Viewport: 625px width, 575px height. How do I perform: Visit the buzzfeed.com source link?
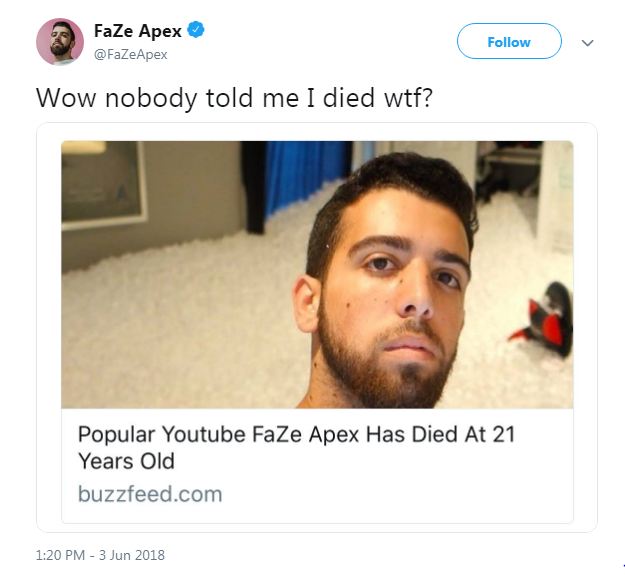point(150,494)
